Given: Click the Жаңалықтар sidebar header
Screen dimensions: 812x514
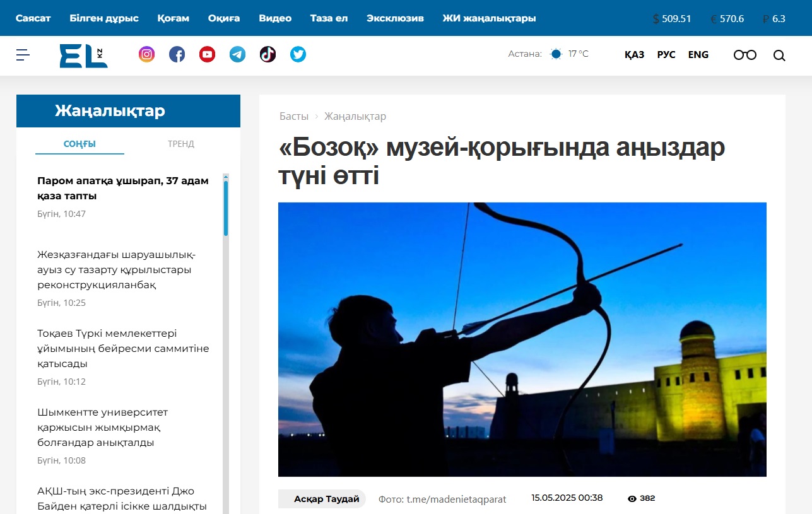Looking at the screenshot, I should [128, 111].
